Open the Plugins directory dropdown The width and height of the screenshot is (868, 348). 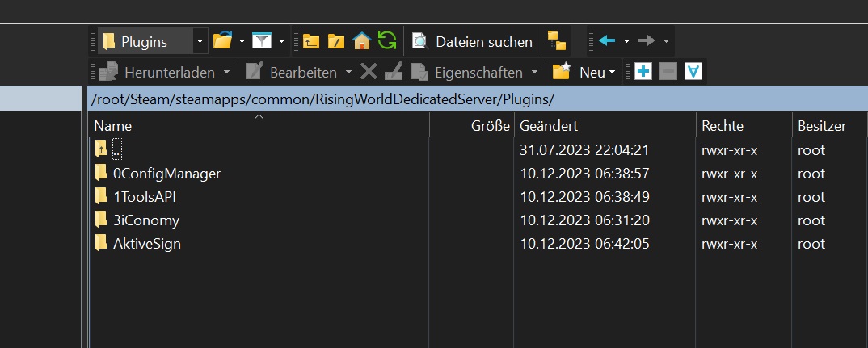click(x=200, y=41)
